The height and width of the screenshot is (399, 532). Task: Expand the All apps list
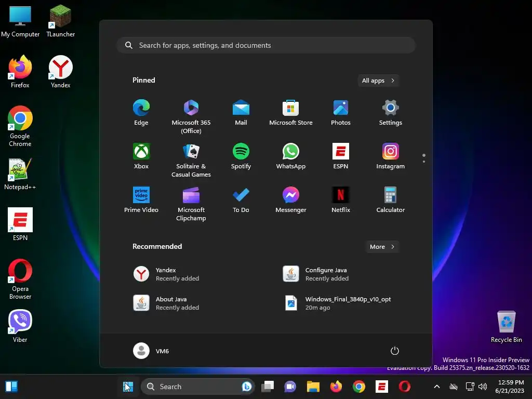(378, 81)
